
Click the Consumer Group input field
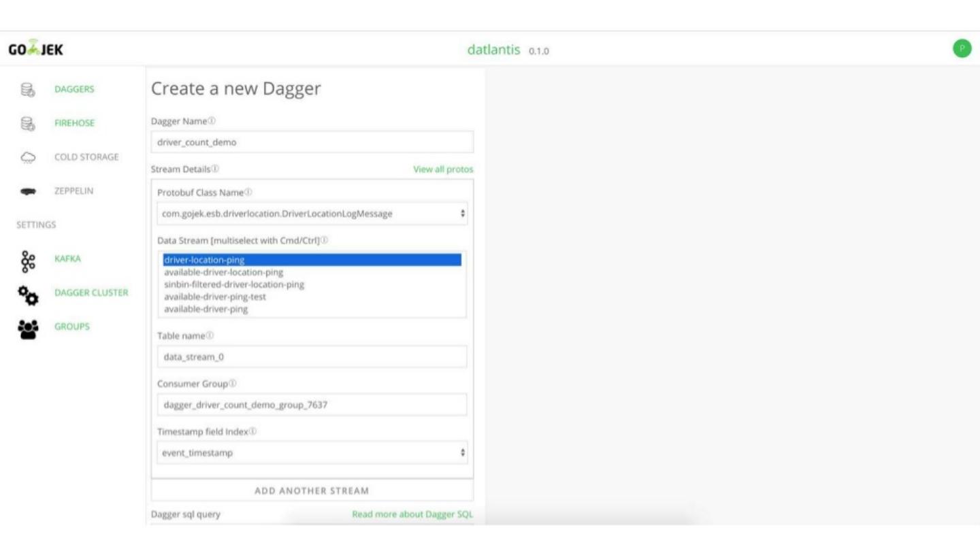pos(312,405)
